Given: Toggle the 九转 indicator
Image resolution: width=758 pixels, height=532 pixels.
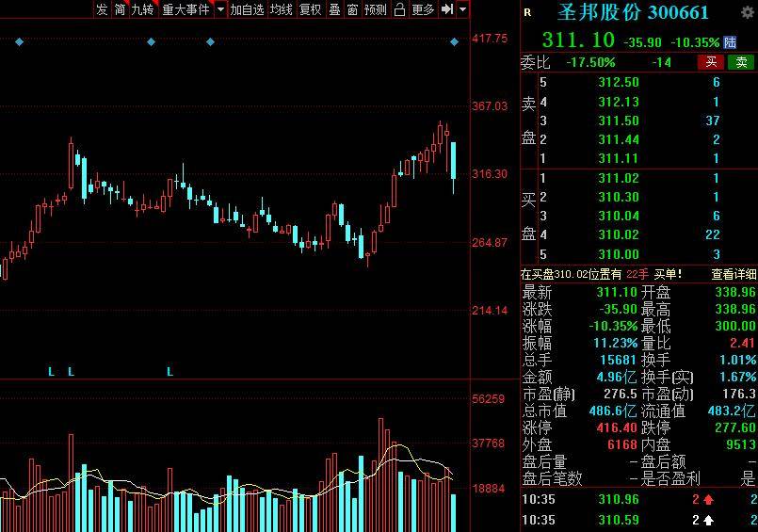Looking at the screenshot, I should (142, 9).
